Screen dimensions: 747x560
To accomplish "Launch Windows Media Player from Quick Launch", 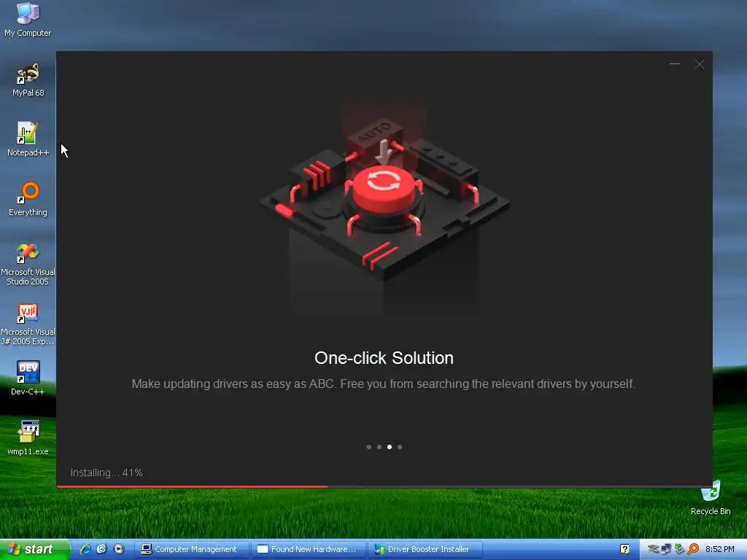I will click(119, 549).
